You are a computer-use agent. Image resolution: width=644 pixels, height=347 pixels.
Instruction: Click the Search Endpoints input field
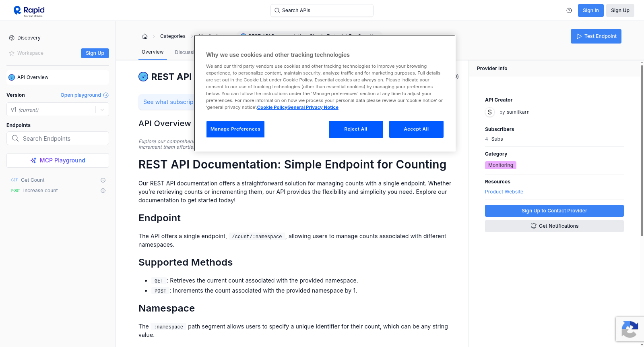pyautogui.click(x=58, y=138)
